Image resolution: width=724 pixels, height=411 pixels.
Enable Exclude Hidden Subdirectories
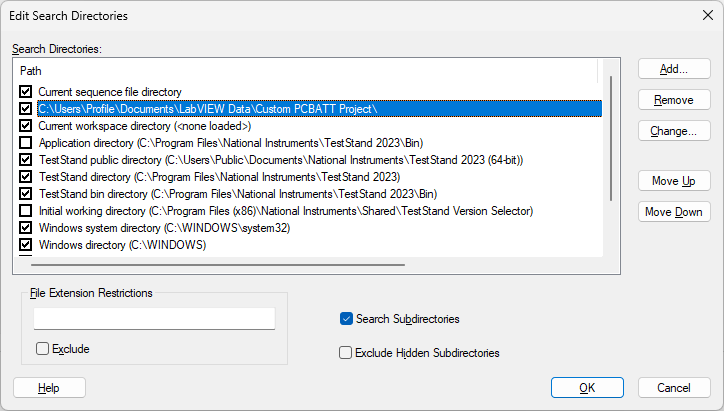345,353
